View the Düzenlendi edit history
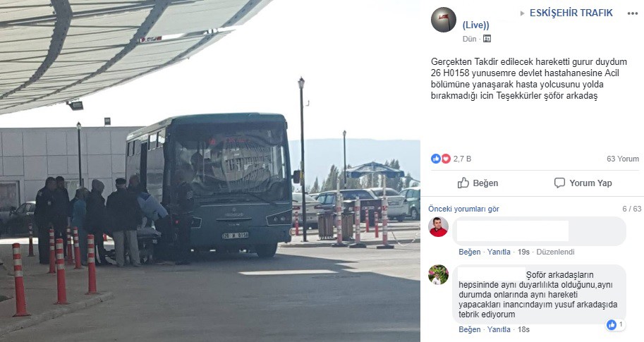Screen dimensions: 644x342 click(555, 252)
